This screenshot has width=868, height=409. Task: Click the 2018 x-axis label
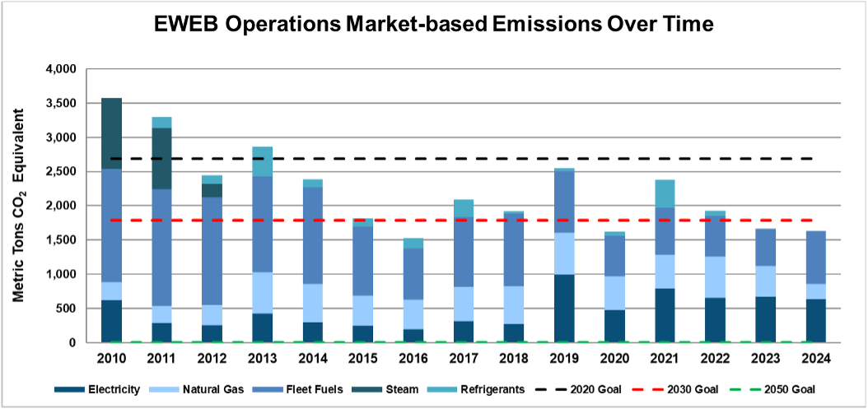[x=514, y=359]
